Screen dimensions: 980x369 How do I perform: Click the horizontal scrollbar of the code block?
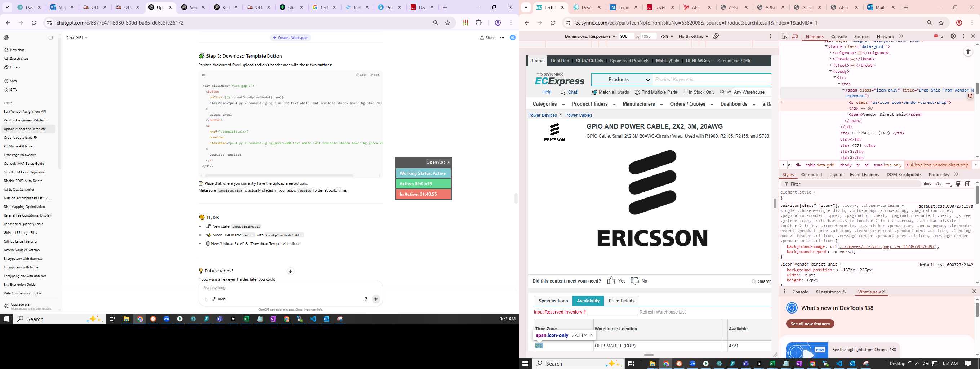(279, 175)
